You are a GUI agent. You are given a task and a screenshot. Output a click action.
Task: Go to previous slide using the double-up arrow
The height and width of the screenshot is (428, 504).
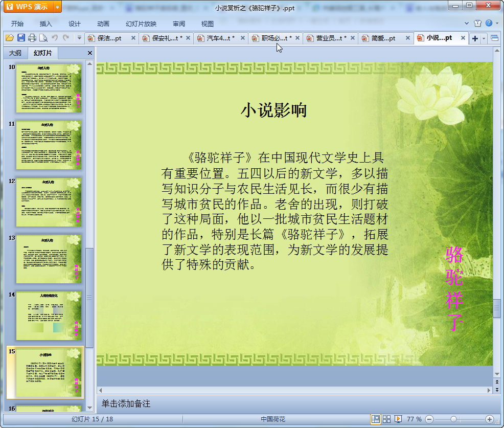tap(497, 382)
